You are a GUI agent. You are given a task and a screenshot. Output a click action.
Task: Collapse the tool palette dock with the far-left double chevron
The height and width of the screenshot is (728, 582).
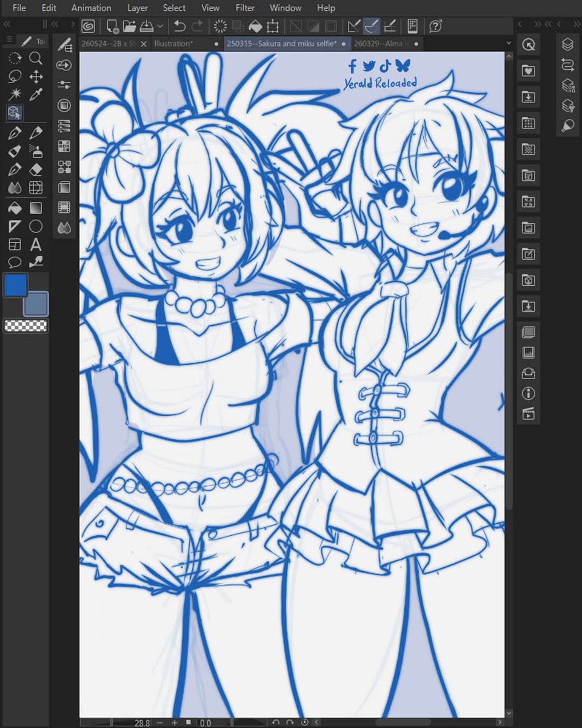click(7, 24)
